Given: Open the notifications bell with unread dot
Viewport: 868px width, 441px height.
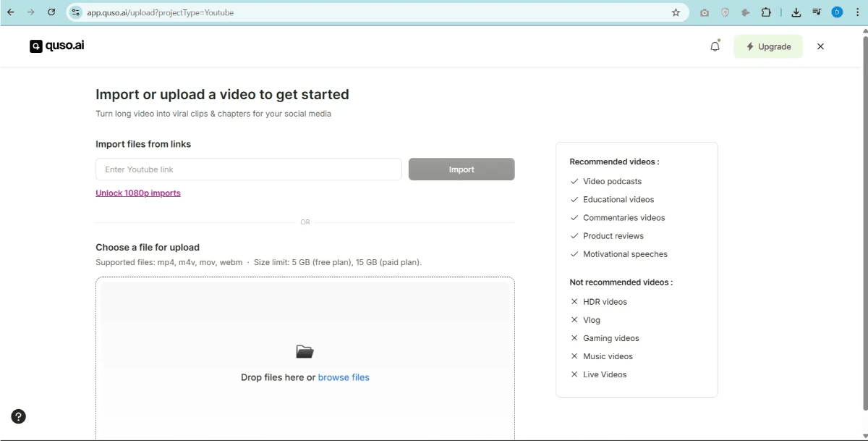Looking at the screenshot, I should pos(715,46).
